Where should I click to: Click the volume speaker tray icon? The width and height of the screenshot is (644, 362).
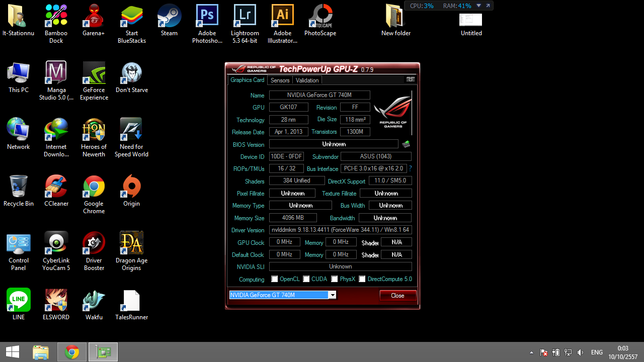581,352
